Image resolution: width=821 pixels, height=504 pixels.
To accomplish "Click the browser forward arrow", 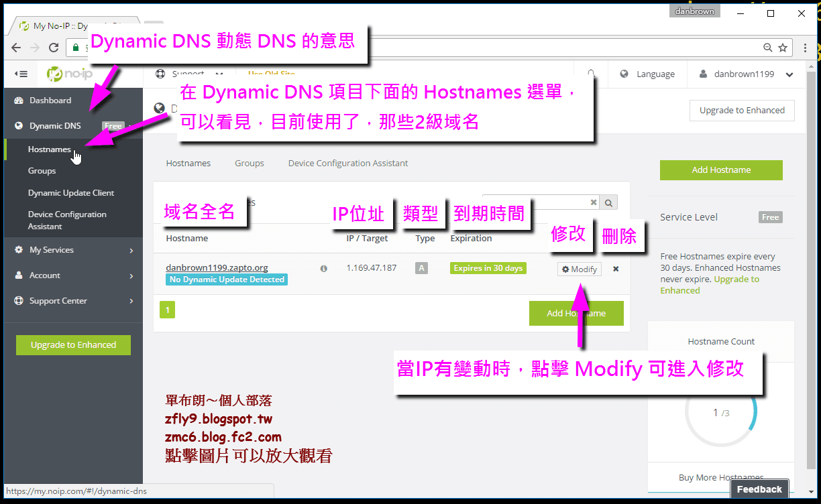I will (35, 48).
